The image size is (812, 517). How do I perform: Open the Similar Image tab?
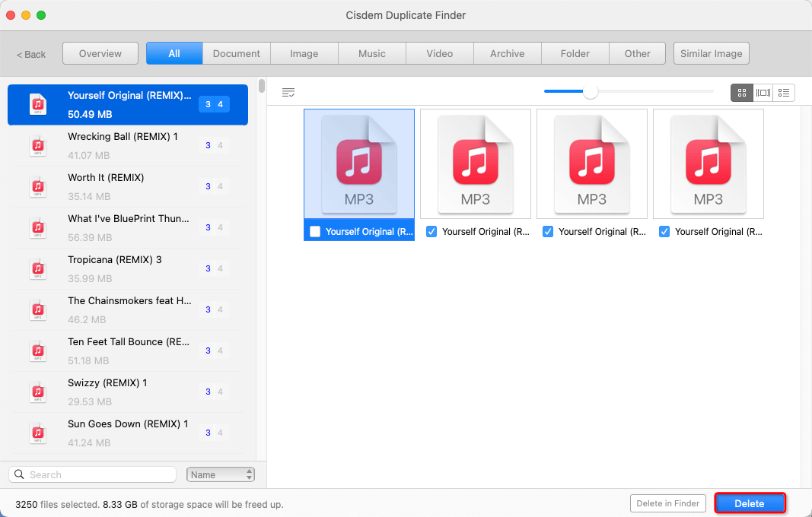pyautogui.click(x=711, y=53)
